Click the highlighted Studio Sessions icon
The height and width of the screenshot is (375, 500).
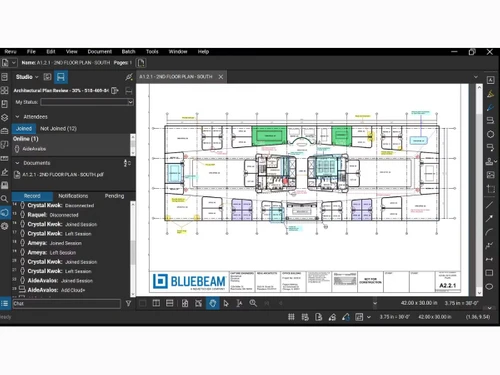[61, 77]
